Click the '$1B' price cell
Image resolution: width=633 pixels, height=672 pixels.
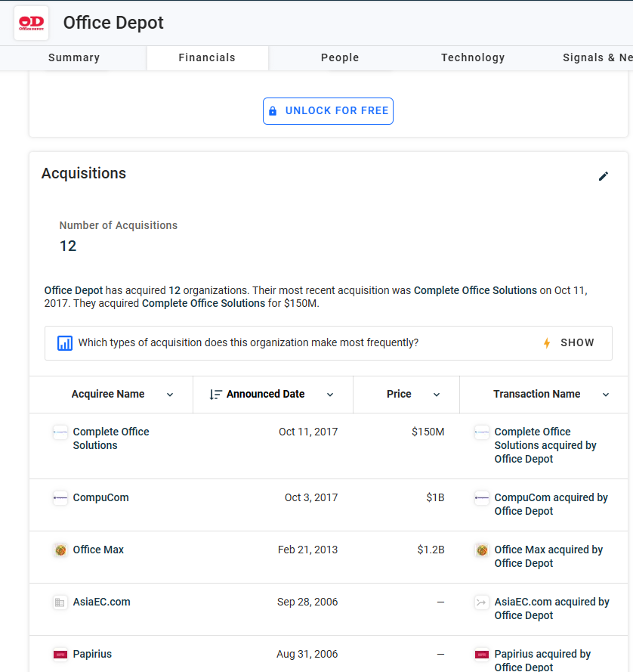click(435, 498)
